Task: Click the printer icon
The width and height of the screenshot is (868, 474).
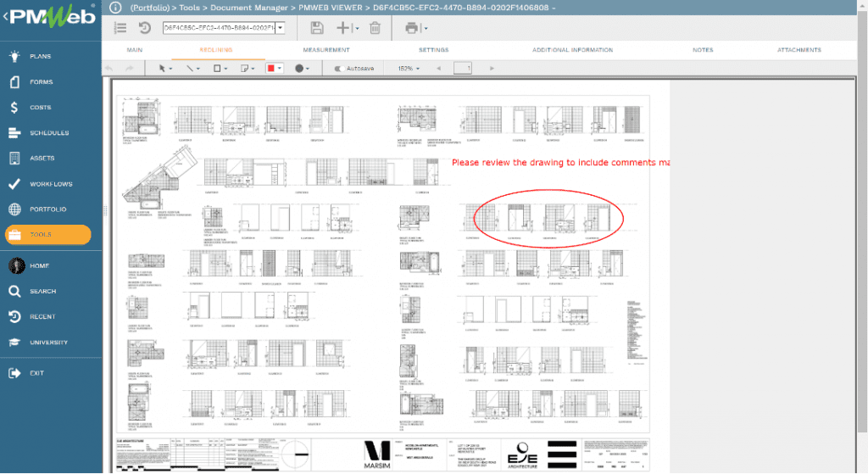Action: (x=411, y=28)
